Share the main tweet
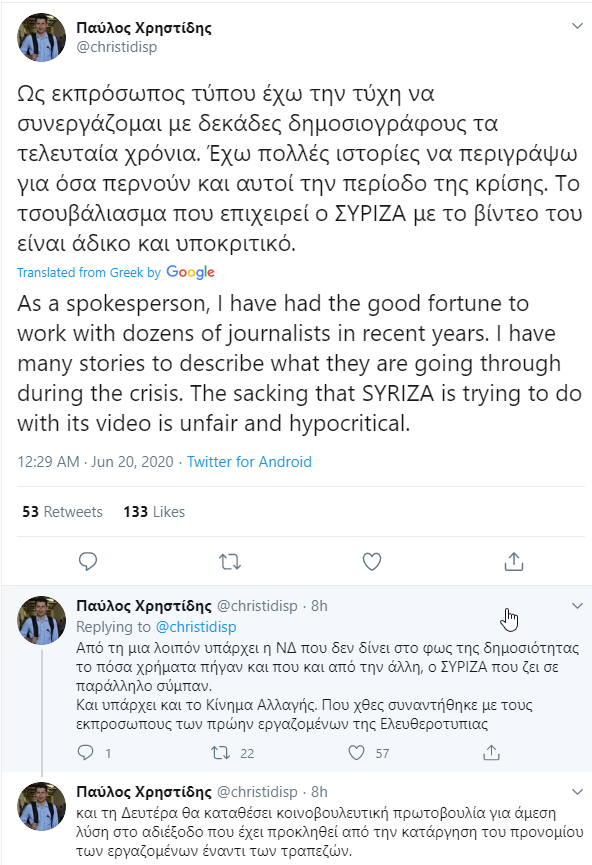Viewport: 592px width, 865px height. 514,561
